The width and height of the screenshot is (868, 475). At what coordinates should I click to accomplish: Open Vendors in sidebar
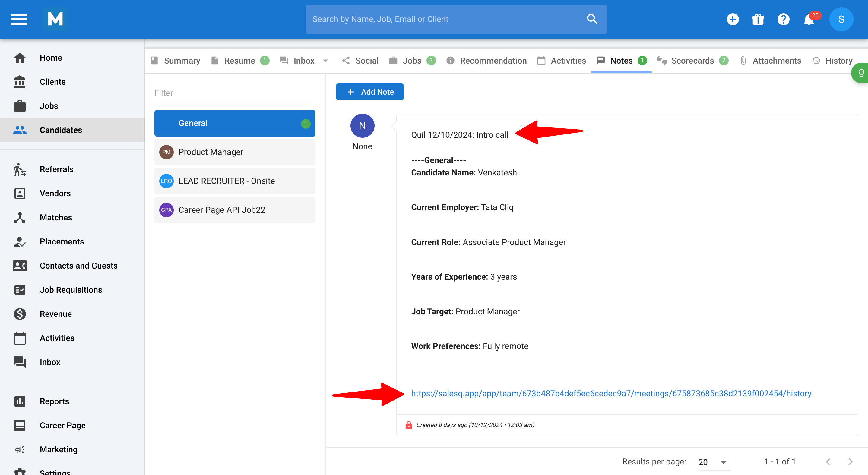(72, 193)
